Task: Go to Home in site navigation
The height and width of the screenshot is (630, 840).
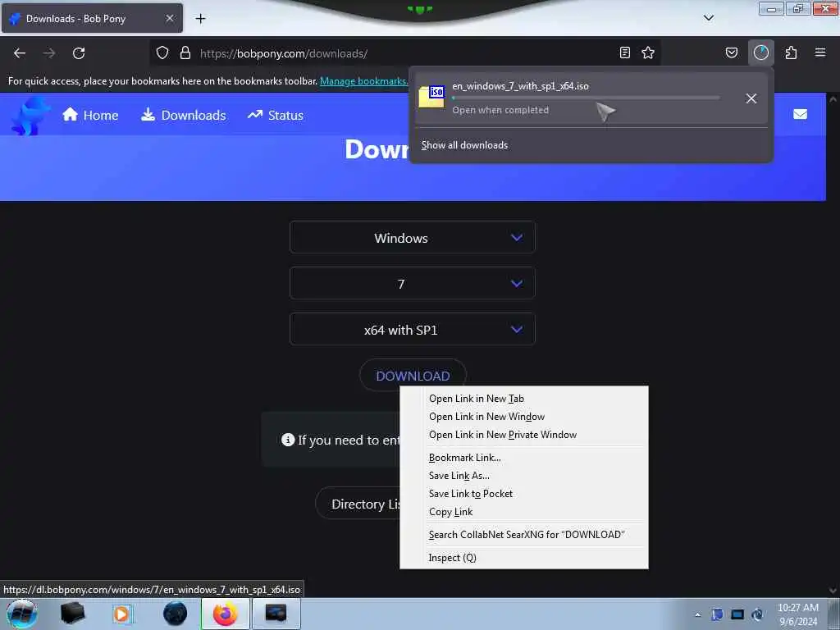Action: 90,115
